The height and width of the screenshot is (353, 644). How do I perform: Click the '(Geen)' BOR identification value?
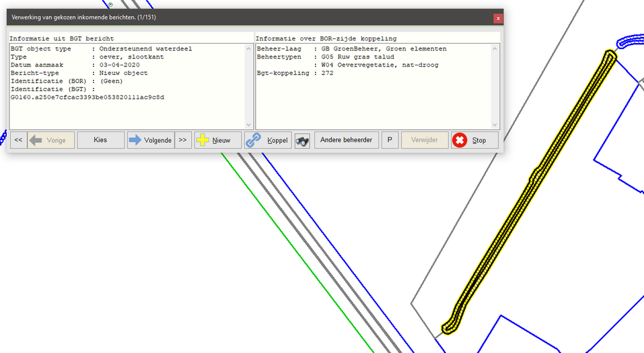tap(111, 81)
